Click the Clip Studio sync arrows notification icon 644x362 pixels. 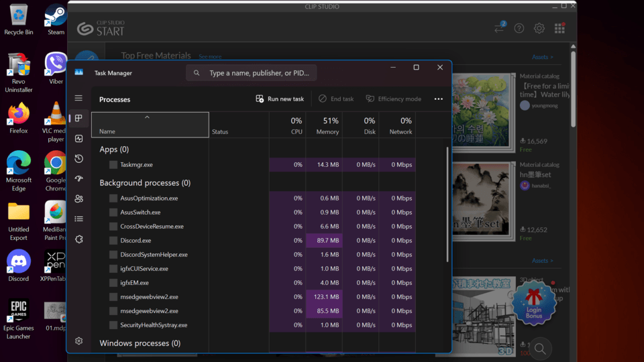[499, 28]
